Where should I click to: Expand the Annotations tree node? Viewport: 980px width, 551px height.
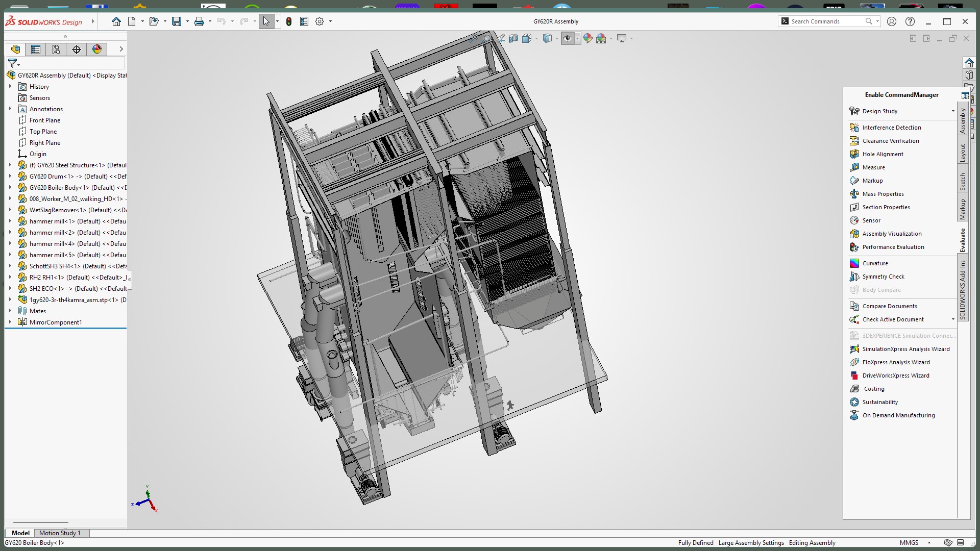tap(10, 109)
